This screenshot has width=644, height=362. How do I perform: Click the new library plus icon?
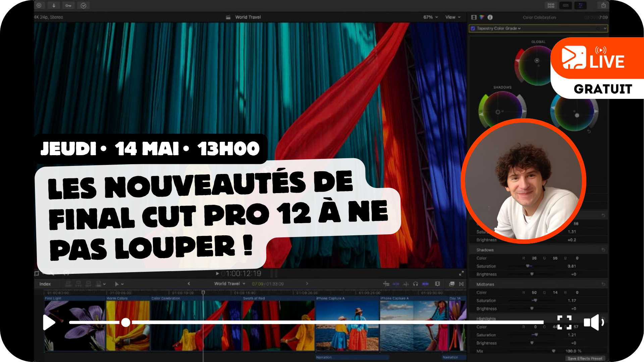point(39,5)
